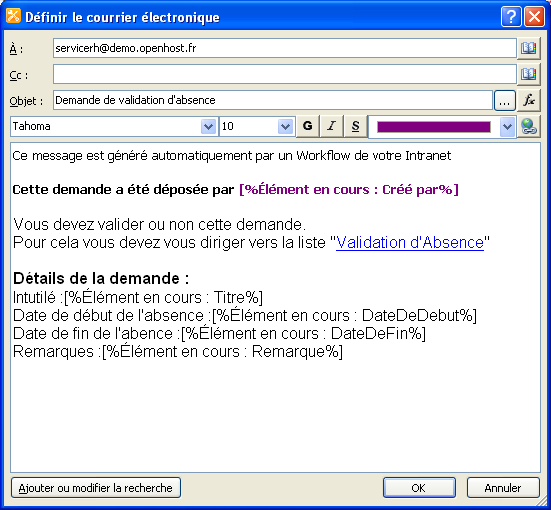
Task: Confirm with the OK button
Action: pos(419,488)
